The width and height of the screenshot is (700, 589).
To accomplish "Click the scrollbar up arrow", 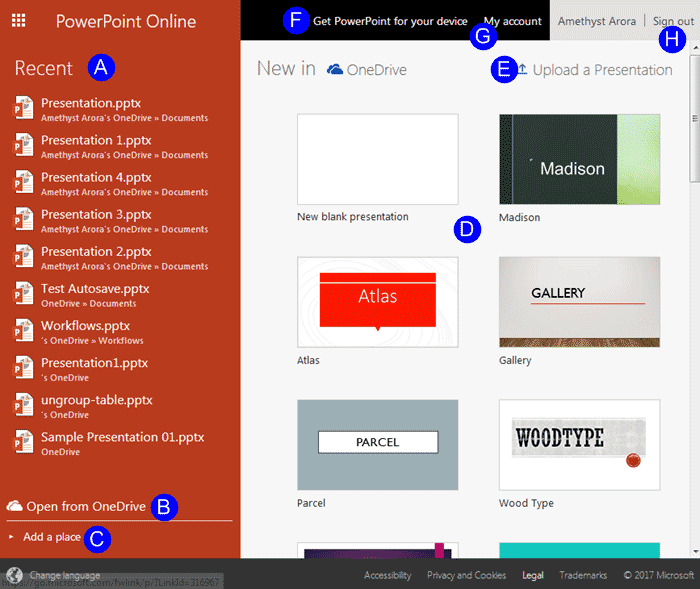I will click(696, 47).
